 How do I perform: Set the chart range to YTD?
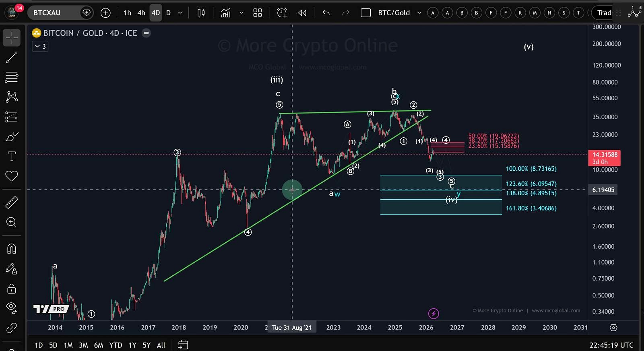[x=116, y=345]
